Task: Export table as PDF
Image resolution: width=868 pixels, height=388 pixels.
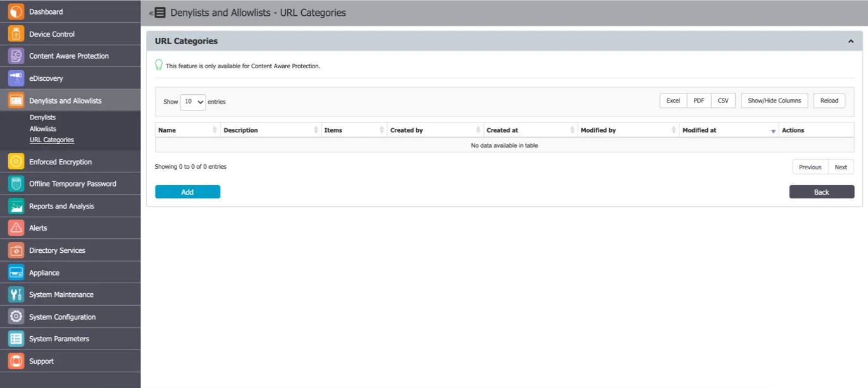Action: pyautogui.click(x=699, y=100)
